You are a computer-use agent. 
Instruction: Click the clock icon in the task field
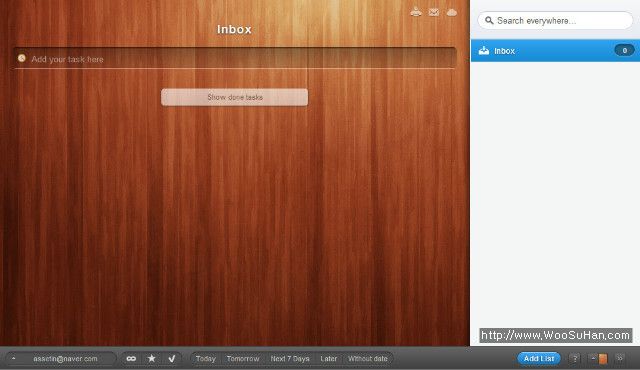(22, 58)
